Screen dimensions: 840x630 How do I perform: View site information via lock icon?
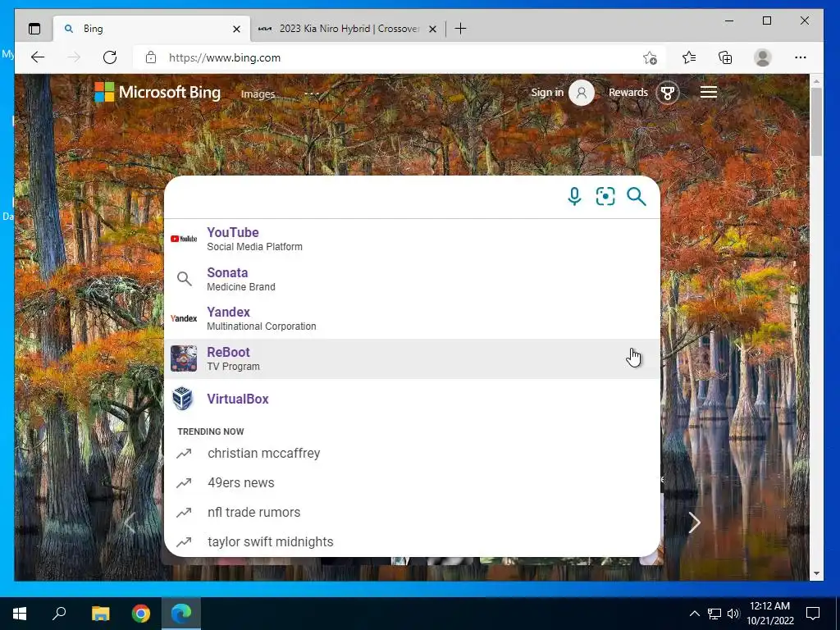point(151,57)
